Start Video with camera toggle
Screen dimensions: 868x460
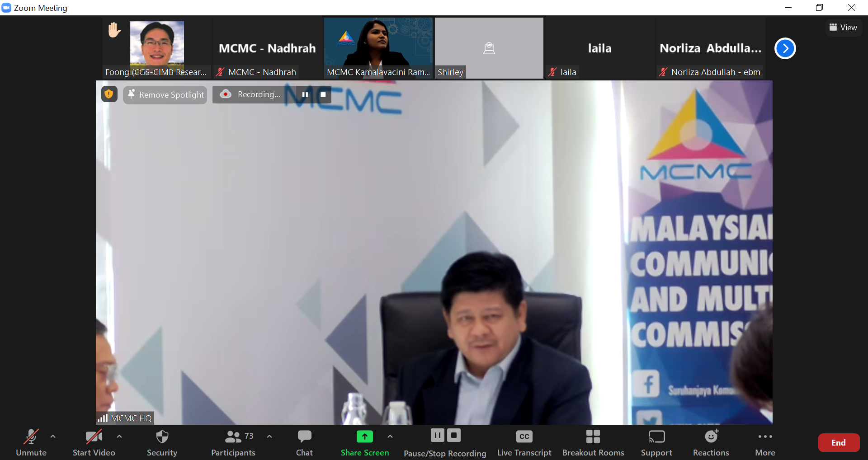pyautogui.click(x=94, y=442)
